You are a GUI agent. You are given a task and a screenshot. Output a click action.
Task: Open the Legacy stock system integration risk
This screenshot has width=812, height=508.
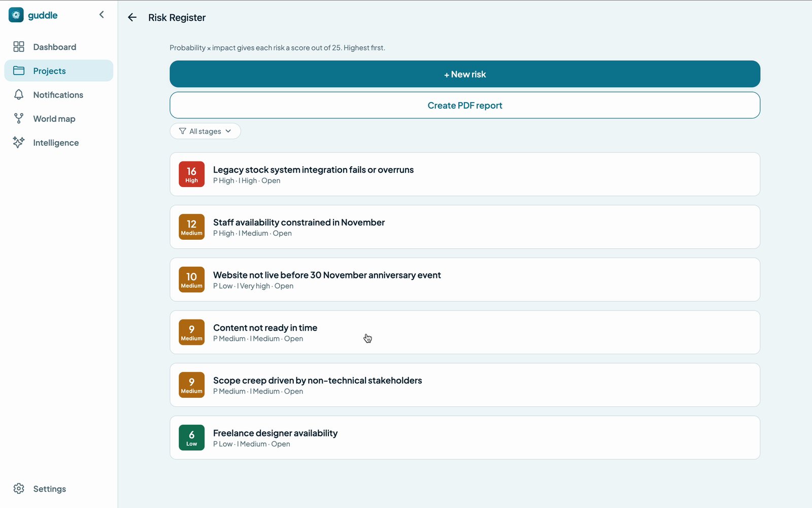465,174
